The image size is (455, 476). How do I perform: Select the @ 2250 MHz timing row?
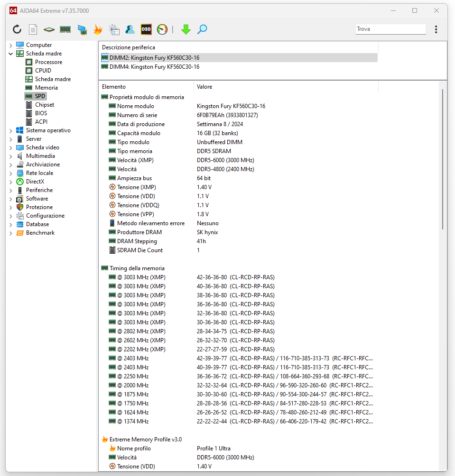239,376
